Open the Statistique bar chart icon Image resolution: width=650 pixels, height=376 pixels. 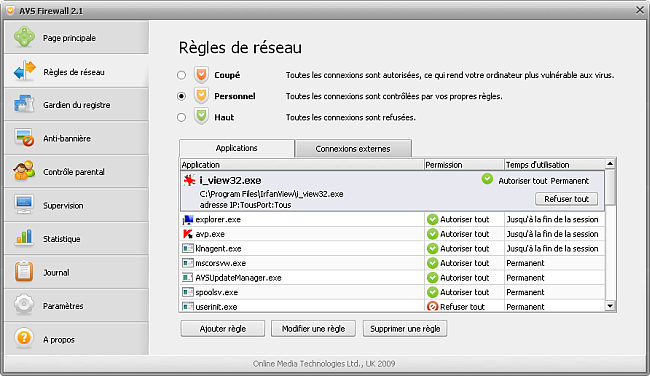point(24,238)
